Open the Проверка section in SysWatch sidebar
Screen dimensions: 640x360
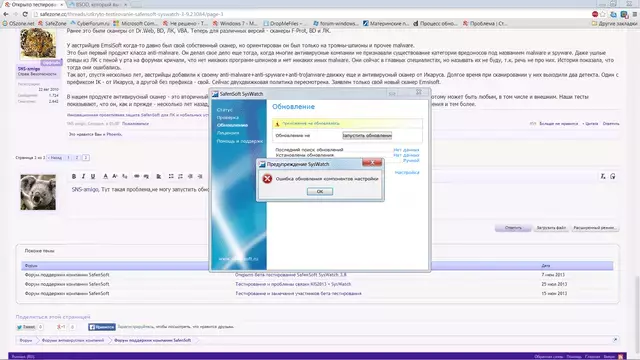pyautogui.click(x=228, y=118)
